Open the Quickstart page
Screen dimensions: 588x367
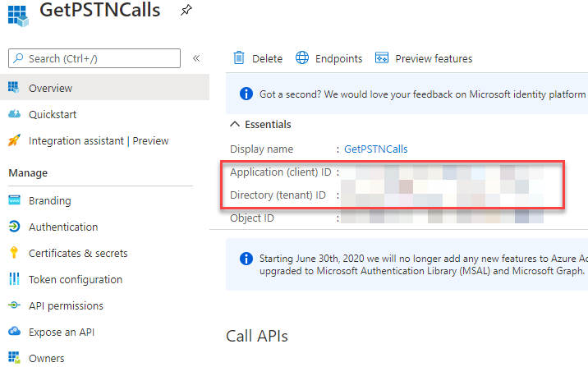[53, 114]
